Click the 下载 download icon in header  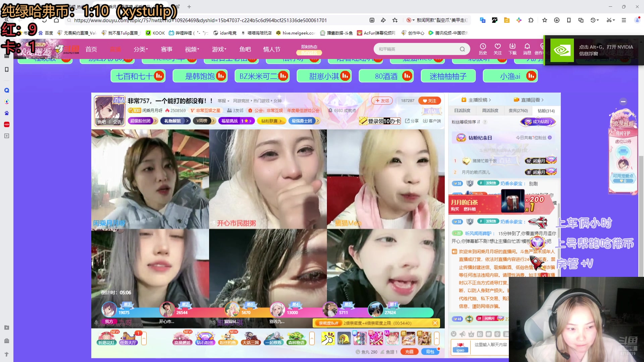point(512,49)
